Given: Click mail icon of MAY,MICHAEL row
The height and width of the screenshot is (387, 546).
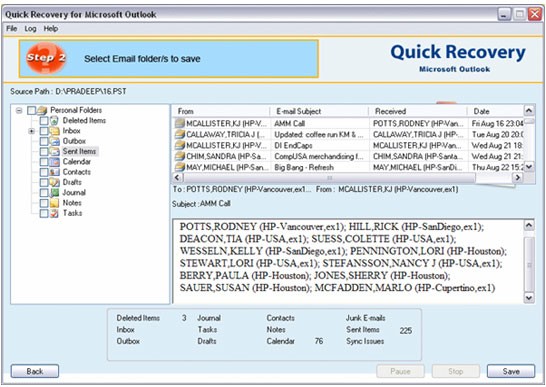Looking at the screenshot, I should click(180, 167).
